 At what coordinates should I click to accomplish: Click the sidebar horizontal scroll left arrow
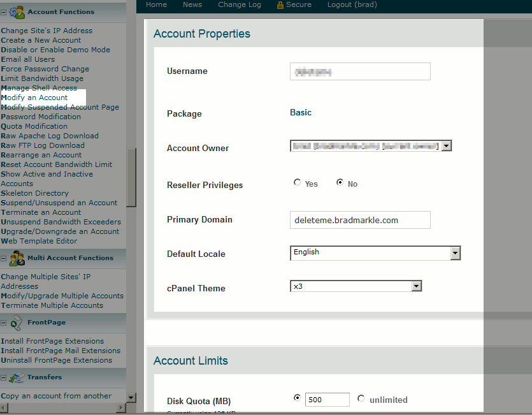point(3,407)
